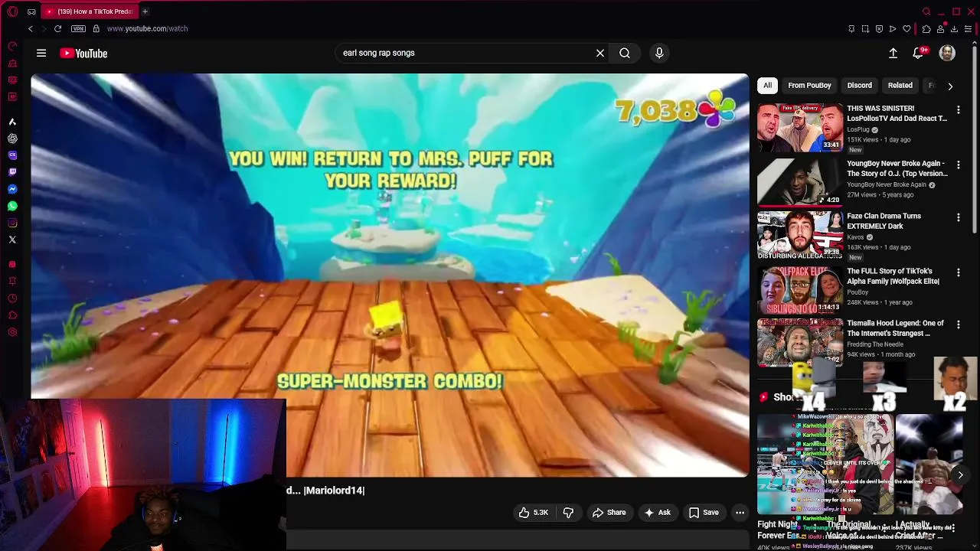Clear the search box with the X
Image resolution: width=980 pixels, height=551 pixels.
coord(600,53)
